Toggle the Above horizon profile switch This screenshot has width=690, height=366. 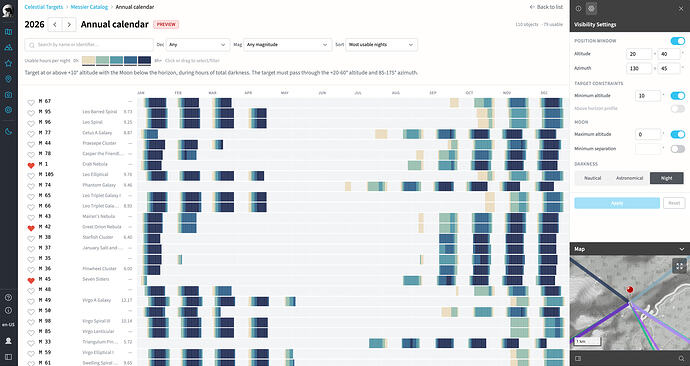tap(678, 108)
